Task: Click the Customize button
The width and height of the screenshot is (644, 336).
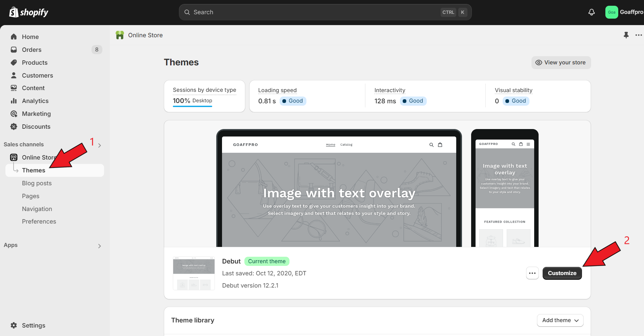Action: (562, 273)
